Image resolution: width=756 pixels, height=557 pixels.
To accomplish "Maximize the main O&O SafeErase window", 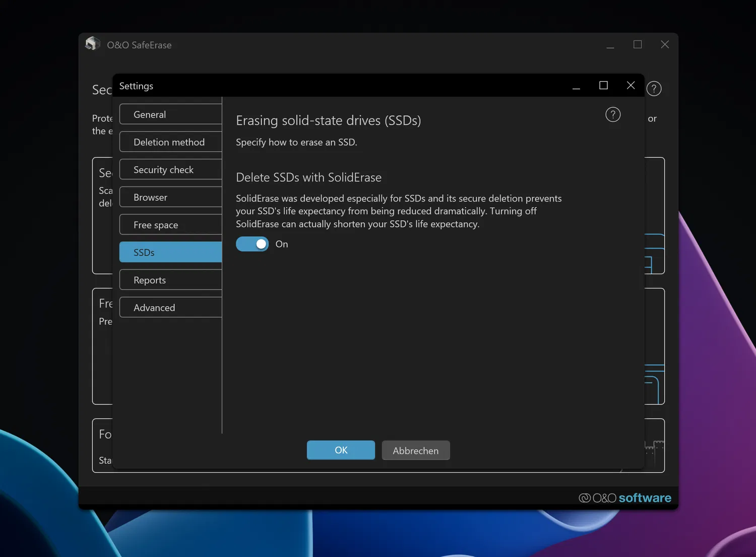I will 638,45.
